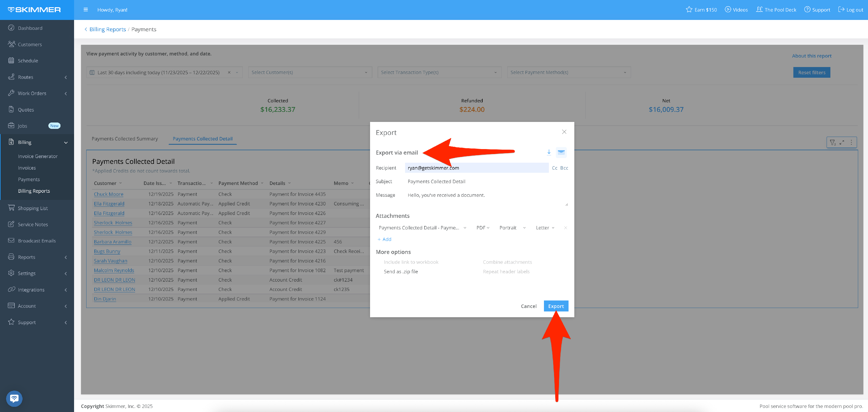Open the Letter paper size dropdown

(x=545, y=228)
